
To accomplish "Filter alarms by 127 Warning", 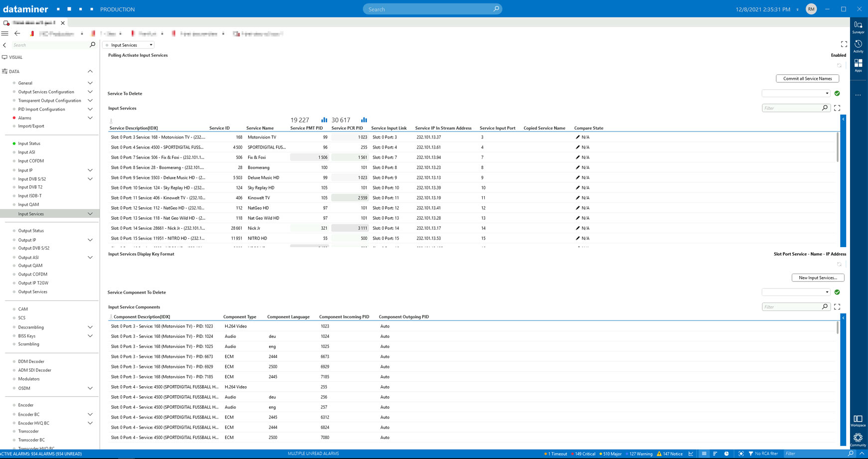I will pyautogui.click(x=639, y=454).
